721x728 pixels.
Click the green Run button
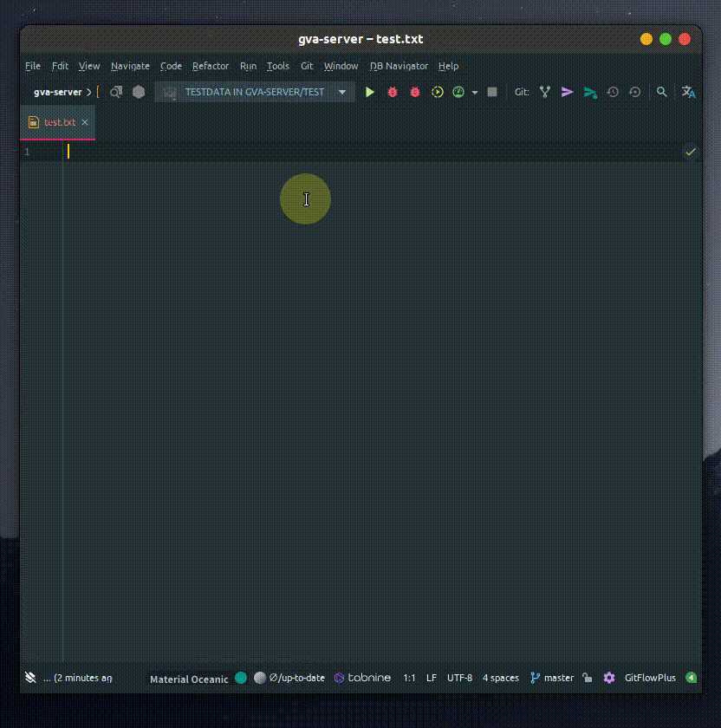coord(370,92)
